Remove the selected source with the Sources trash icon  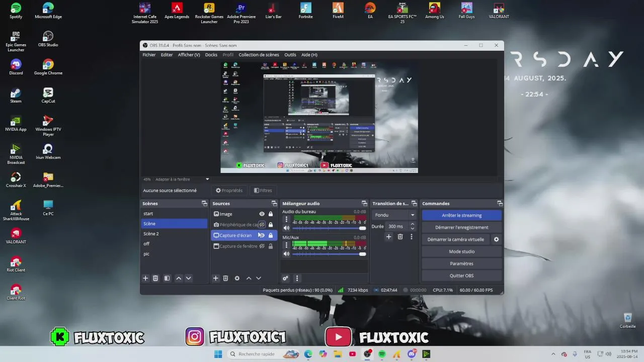[225, 278]
